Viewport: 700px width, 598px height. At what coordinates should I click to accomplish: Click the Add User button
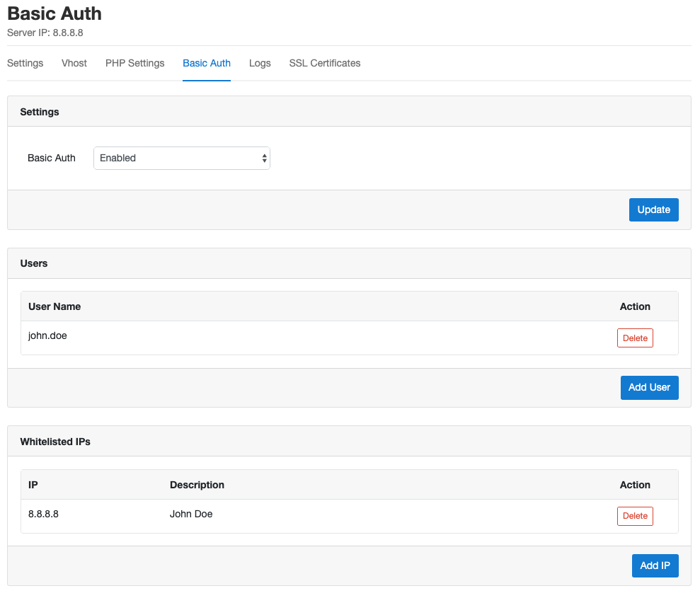(649, 387)
